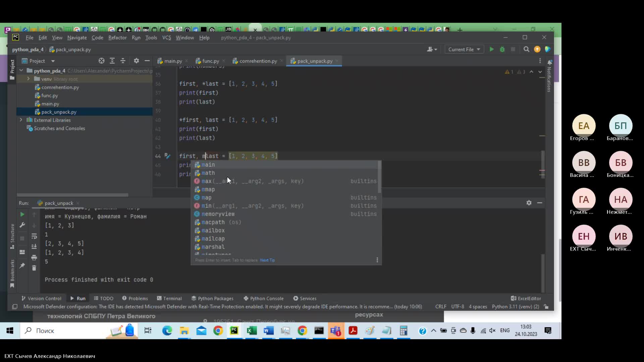Expand External Libraries node

tap(21, 120)
